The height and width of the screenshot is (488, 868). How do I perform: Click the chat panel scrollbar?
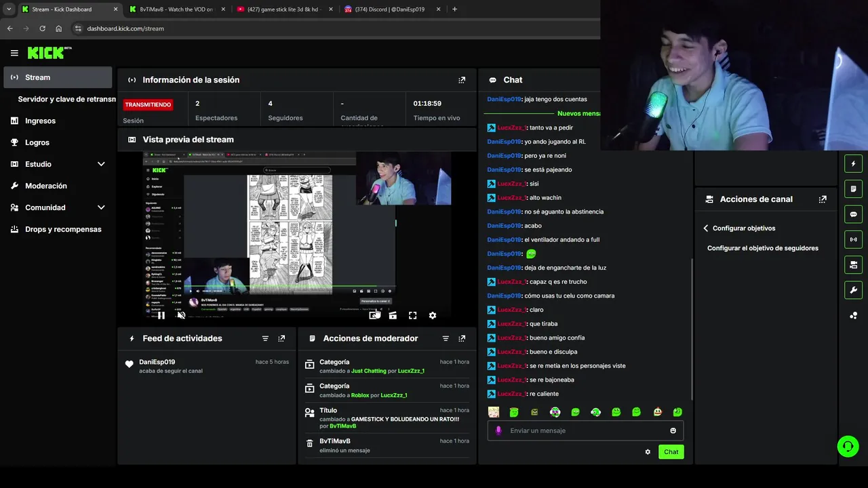pos(692,329)
